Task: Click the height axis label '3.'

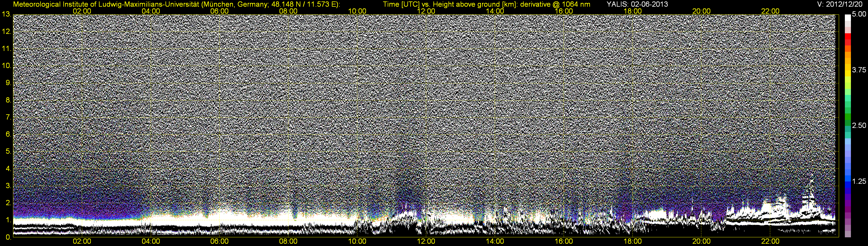Action: (x=9, y=186)
